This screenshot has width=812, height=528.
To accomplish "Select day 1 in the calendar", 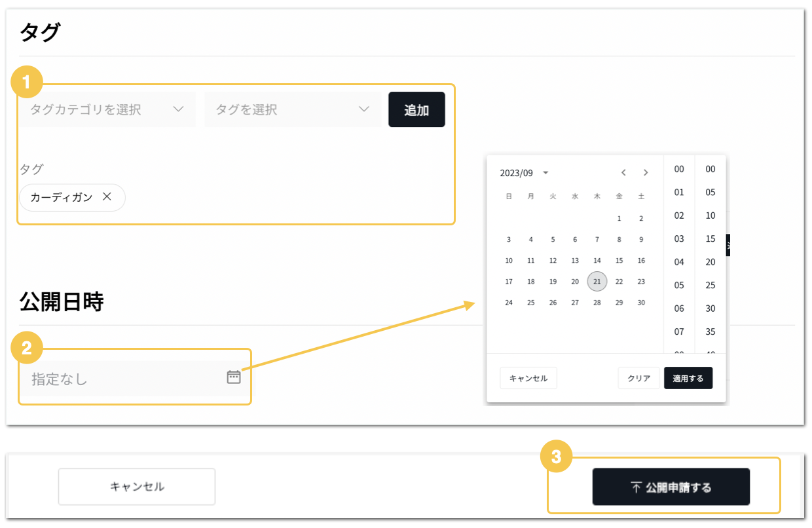I will click(x=619, y=219).
